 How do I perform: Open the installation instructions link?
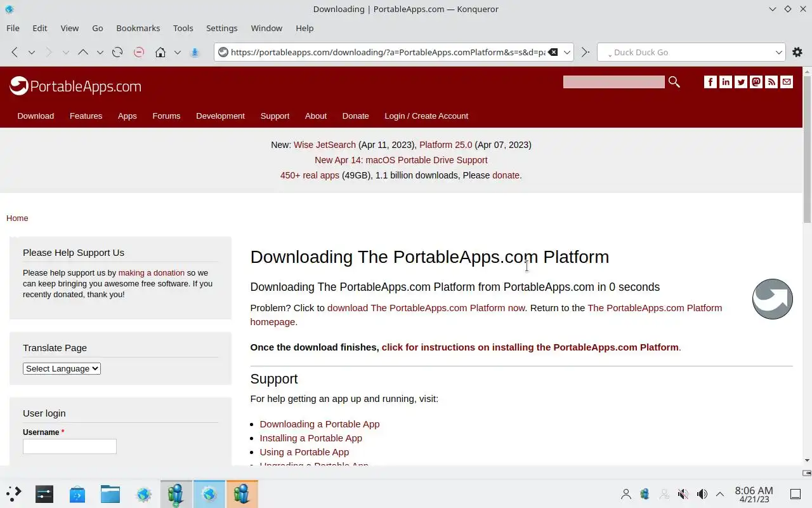[530, 347]
